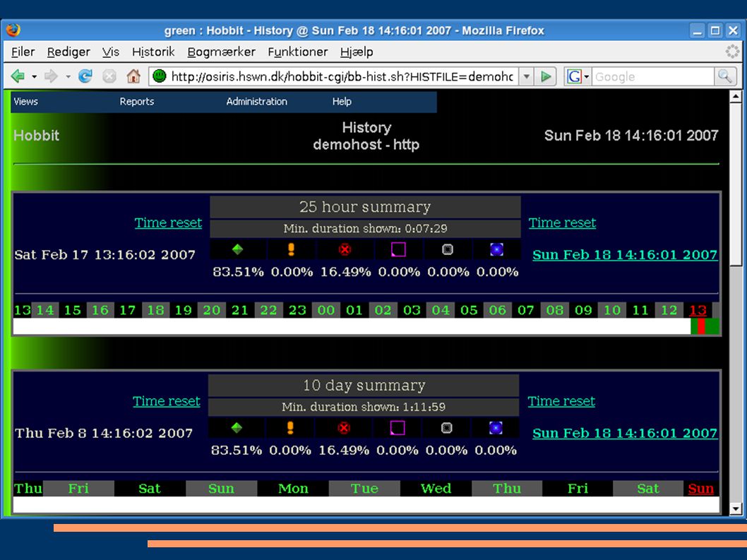Screen dimensions: 747x560
Task: Click the Google search input field
Action: pos(653,76)
